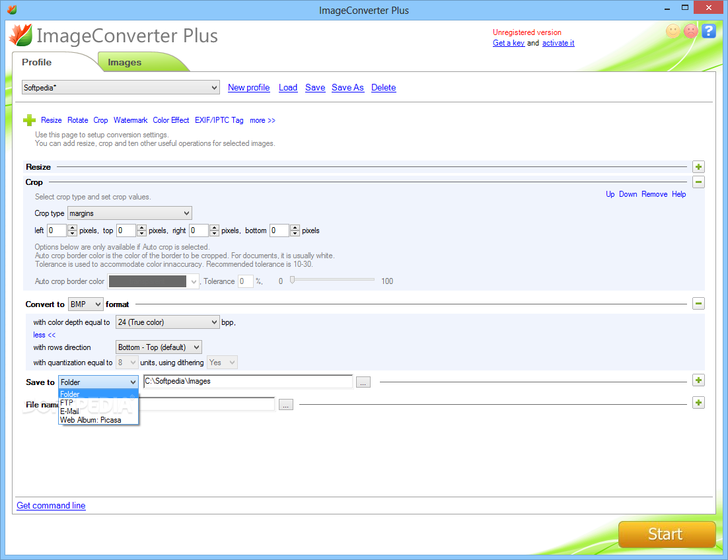
Task: Click the C:\Softpedia\Images path field
Action: tap(248, 381)
